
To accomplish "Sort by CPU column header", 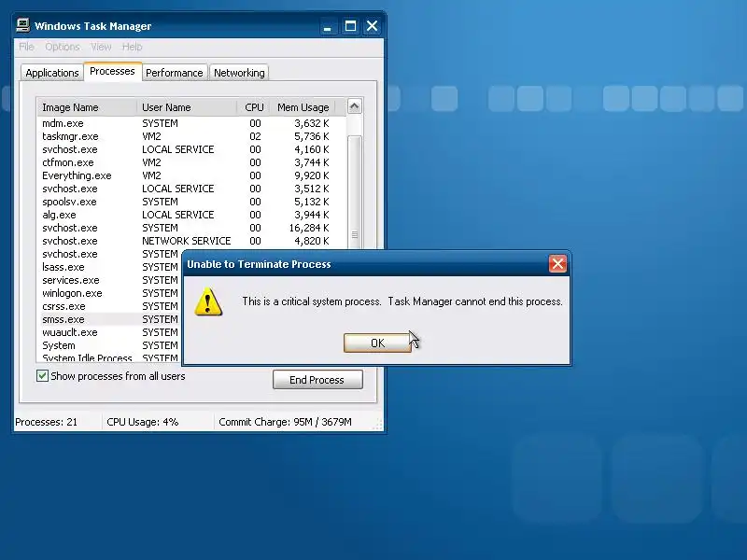I will coord(254,107).
